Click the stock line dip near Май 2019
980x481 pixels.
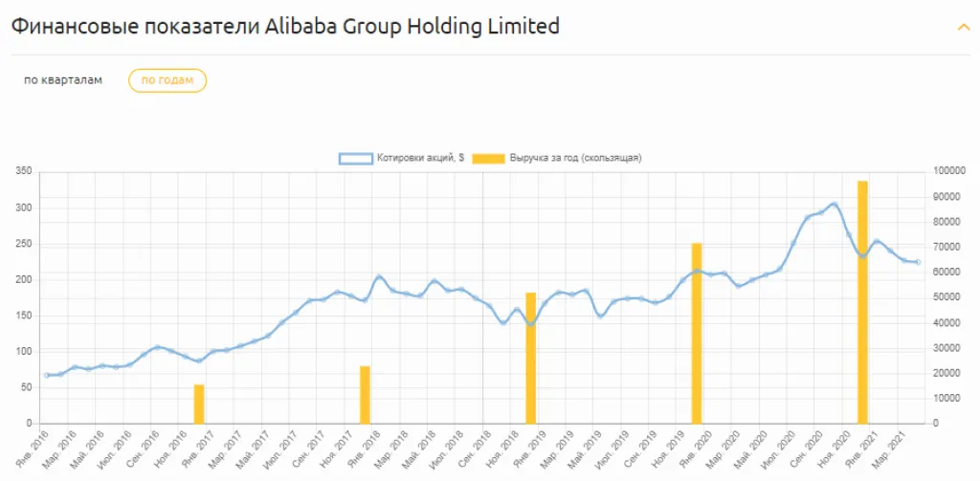pyautogui.click(x=600, y=316)
